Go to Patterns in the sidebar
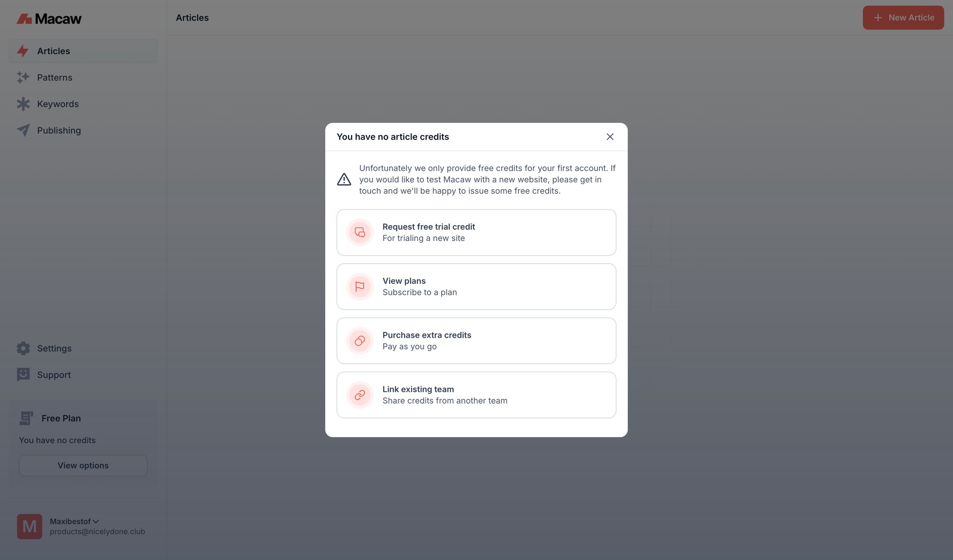Screen dimensions: 953x560 coord(83,77)
